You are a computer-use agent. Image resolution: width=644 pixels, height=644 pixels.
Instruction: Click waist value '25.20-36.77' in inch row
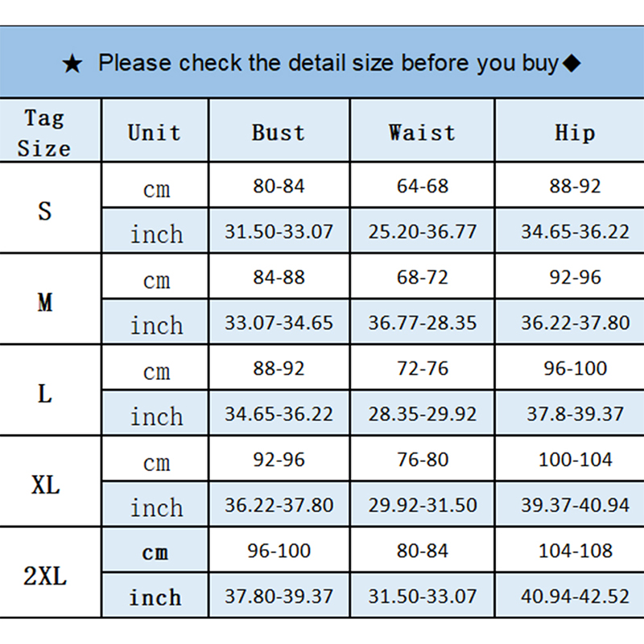point(423,233)
